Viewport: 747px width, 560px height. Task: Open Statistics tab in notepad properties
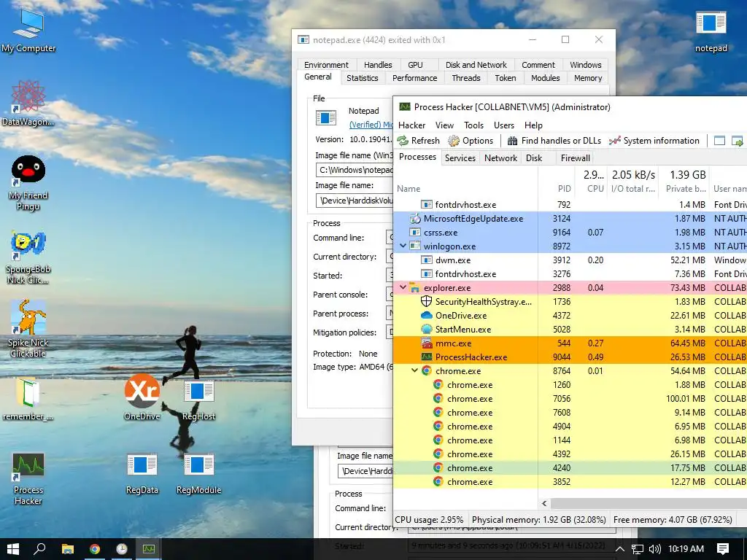pyautogui.click(x=362, y=78)
